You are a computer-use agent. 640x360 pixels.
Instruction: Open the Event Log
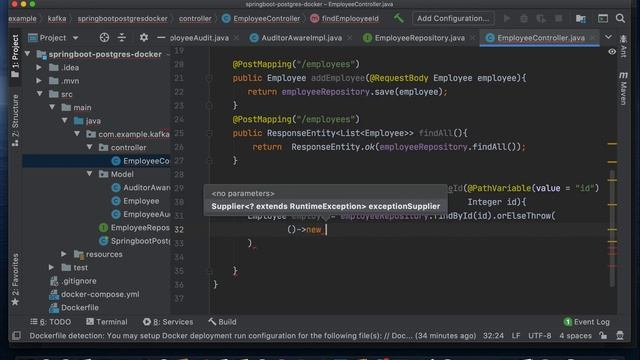(x=587, y=322)
